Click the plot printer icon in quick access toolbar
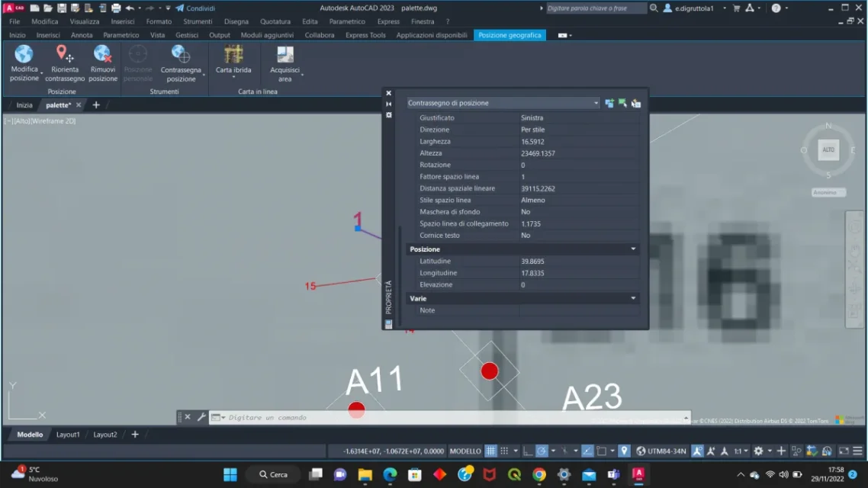This screenshot has width=868, height=488. pyautogui.click(x=116, y=8)
